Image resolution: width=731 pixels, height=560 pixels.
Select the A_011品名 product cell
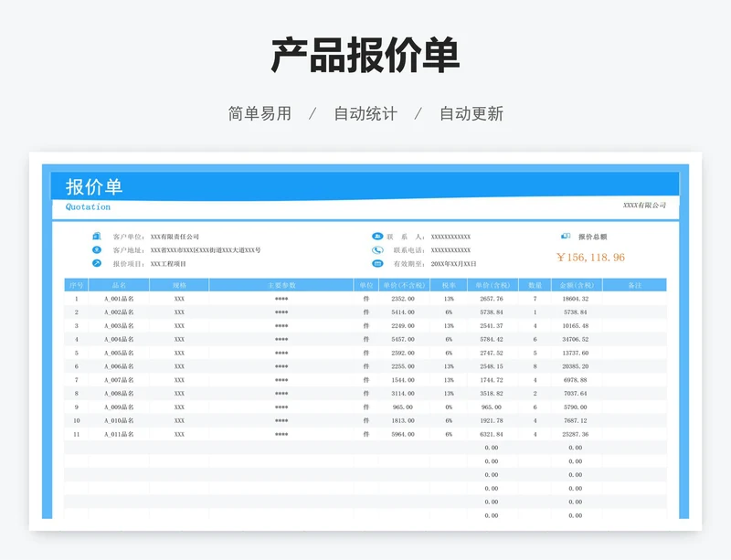(119, 434)
